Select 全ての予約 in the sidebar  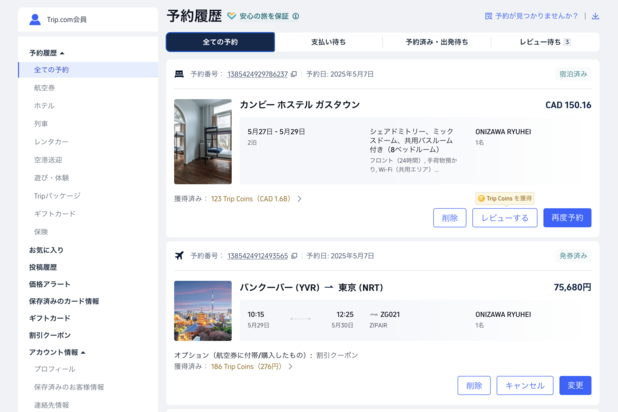pyautogui.click(x=88, y=70)
